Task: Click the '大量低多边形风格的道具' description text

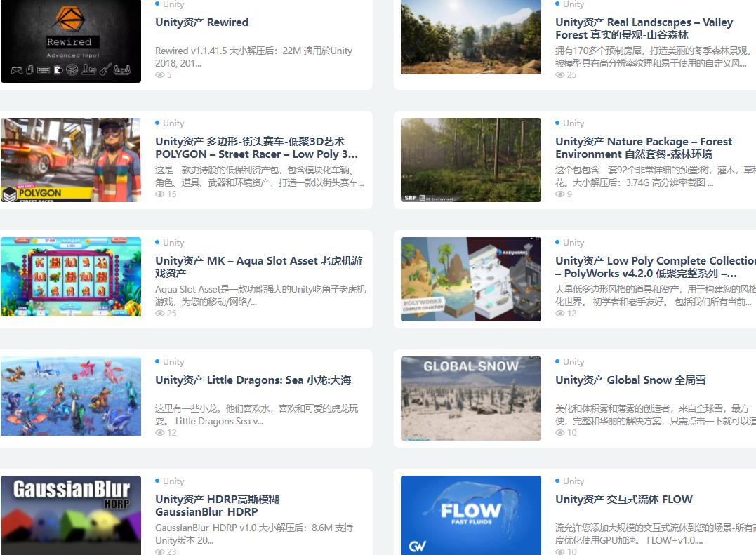Action: point(656,295)
